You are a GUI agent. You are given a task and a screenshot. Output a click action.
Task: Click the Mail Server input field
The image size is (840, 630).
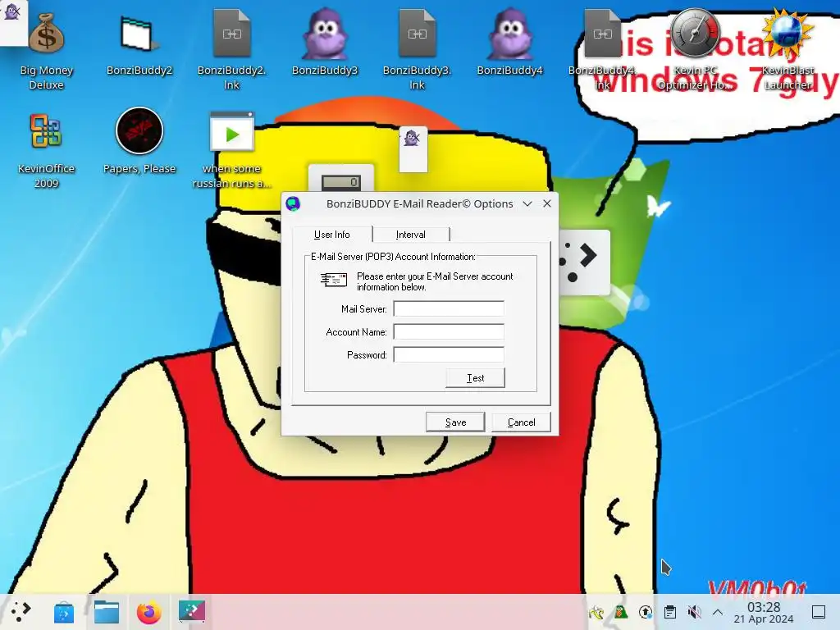coord(449,309)
